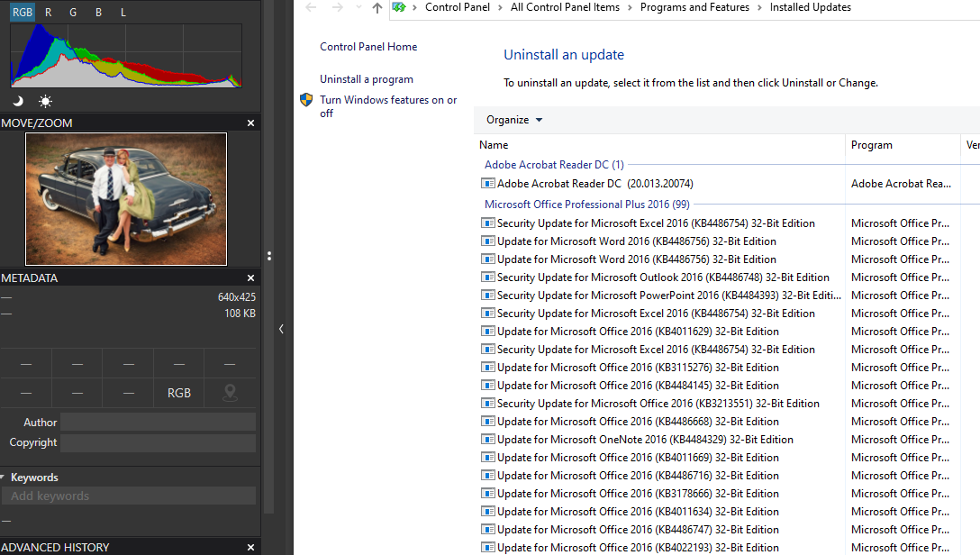Toggle the highlight clipping sun icon

(x=45, y=101)
